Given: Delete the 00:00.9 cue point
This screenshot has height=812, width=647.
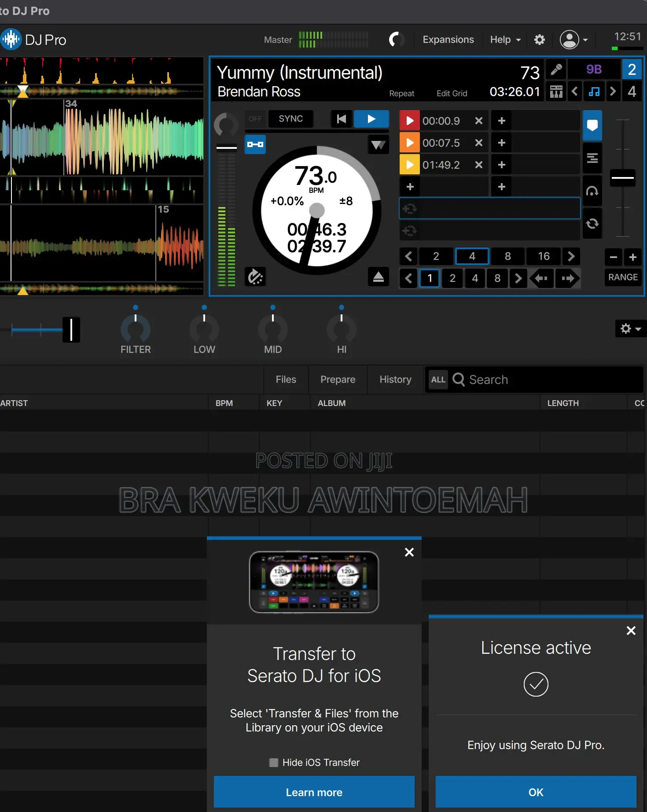Looking at the screenshot, I should [479, 121].
